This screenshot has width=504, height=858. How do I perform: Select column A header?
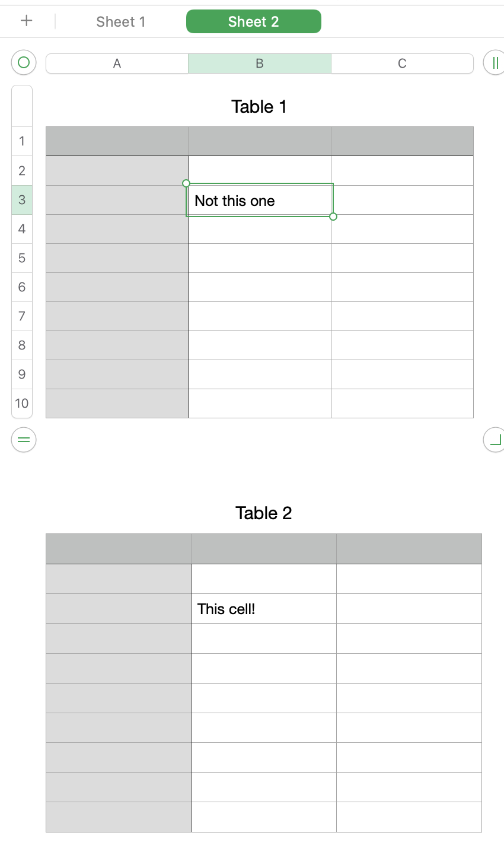click(x=117, y=63)
